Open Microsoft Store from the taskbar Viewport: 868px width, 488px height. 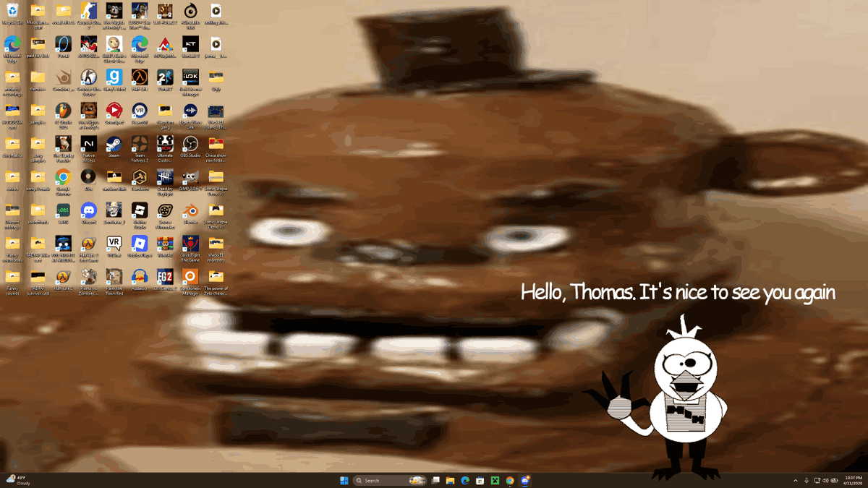[480, 480]
